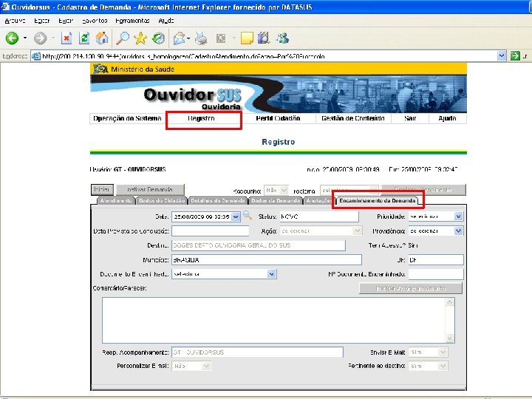Click the Status field
Screen dimensions: 532x399
click(x=319, y=216)
